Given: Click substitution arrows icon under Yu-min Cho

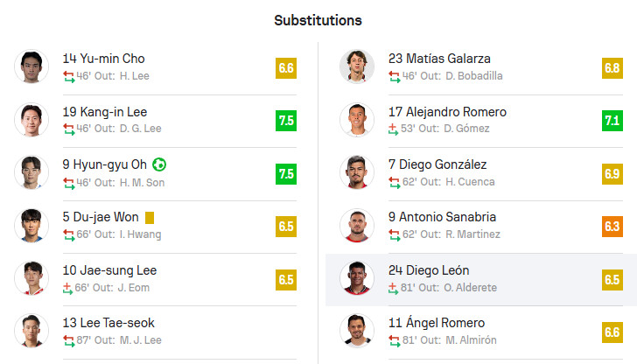Looking at the screenshot, I should 69,76.
